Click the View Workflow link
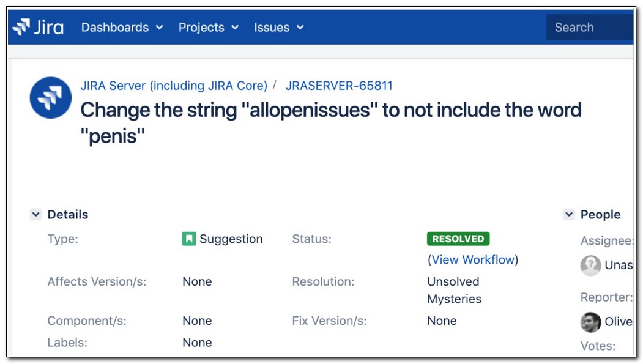643x364 pixels. coord(473,260)
